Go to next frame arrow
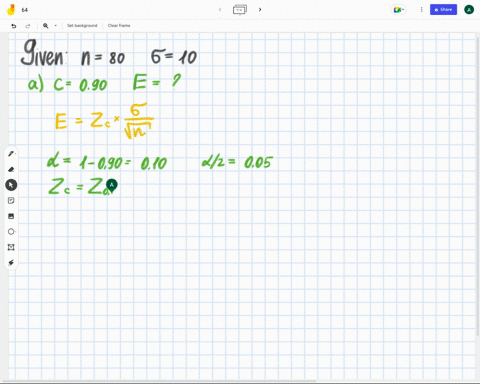The height and width of the screenshot is (384, 480). (x=260, y=10)
